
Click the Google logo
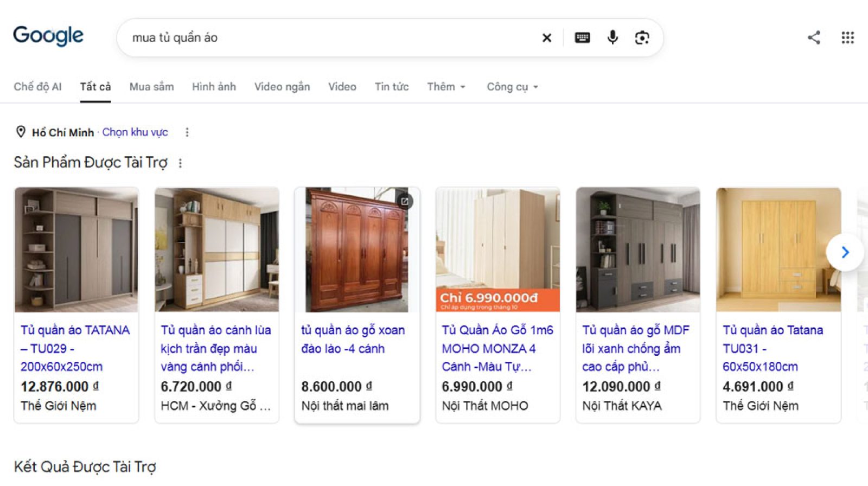pos(48,36)
